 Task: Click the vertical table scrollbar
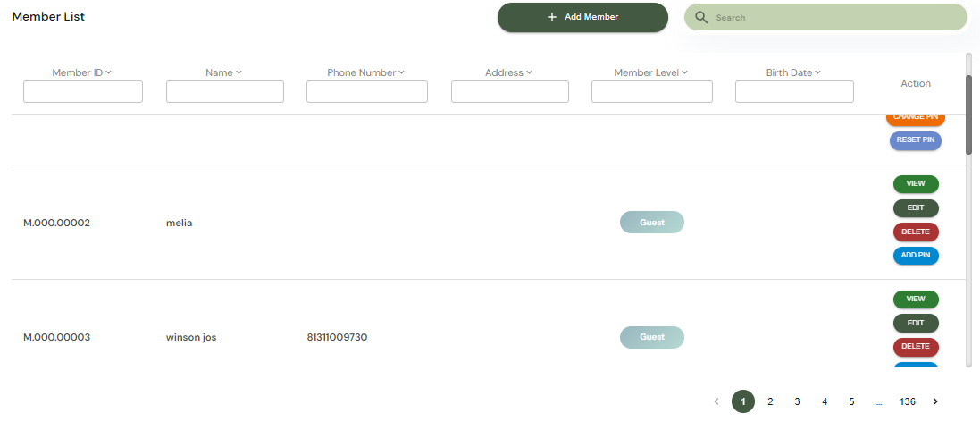click(x=968, y=116)
